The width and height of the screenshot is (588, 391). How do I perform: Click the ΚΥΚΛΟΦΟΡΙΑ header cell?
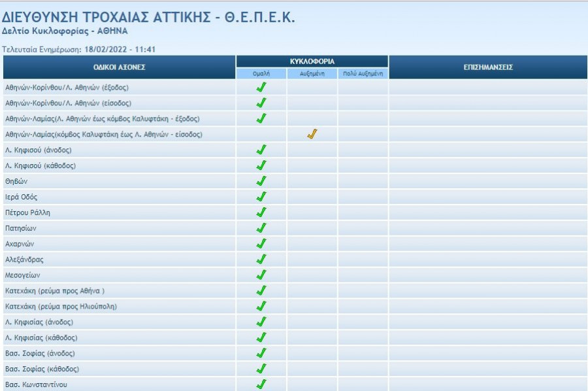(x=312, y=61)
